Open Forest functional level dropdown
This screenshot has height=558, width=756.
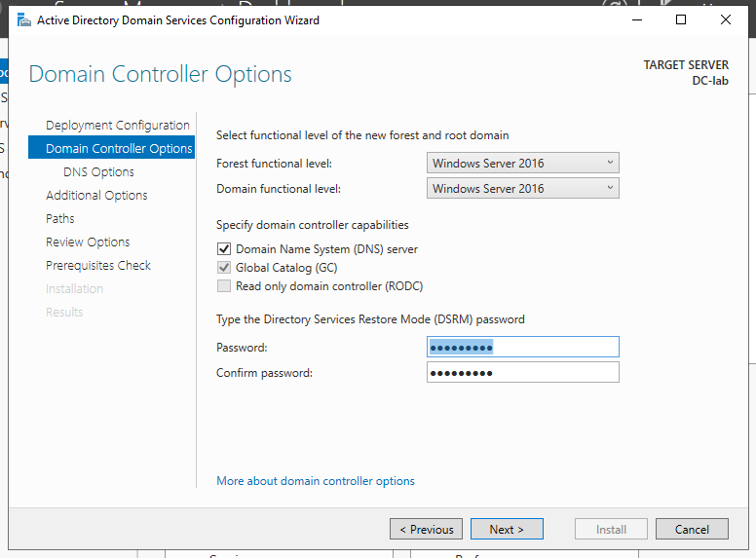[x=522, y=164]
